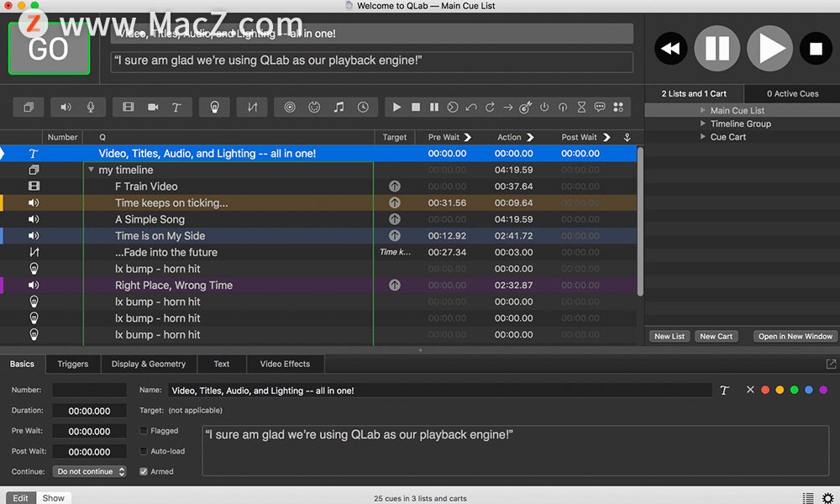Toggle the lists sidebar icon in status bar
The width and height of the screenshot is (840, 504).
click(x=808, y=497)
